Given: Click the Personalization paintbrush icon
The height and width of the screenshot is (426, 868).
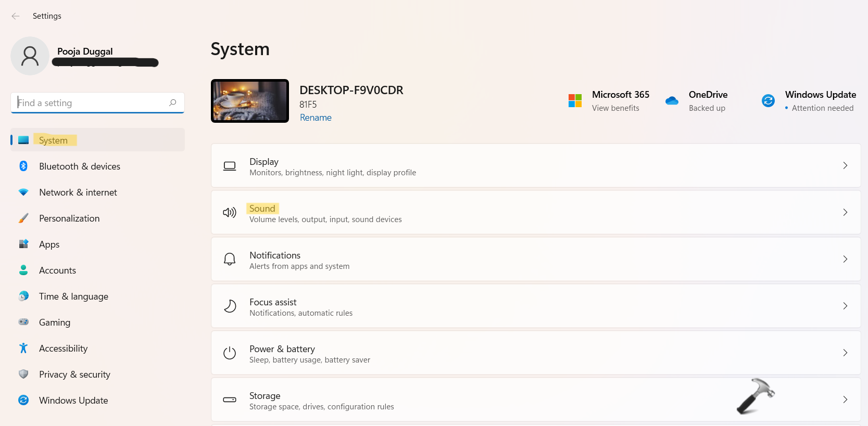Looking at the screenshot, I should (x=23, y=218).
